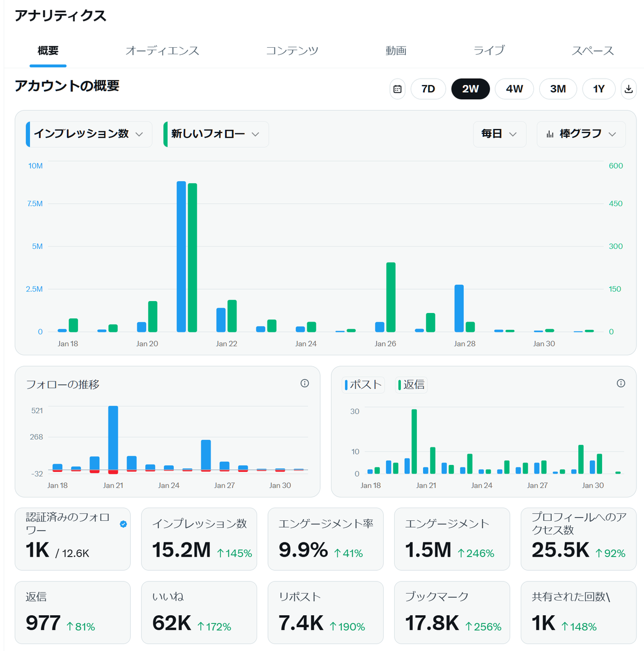Select the 1Y time range
The image size is (644, 651).
pyautogui.click(x=598, y=89)
